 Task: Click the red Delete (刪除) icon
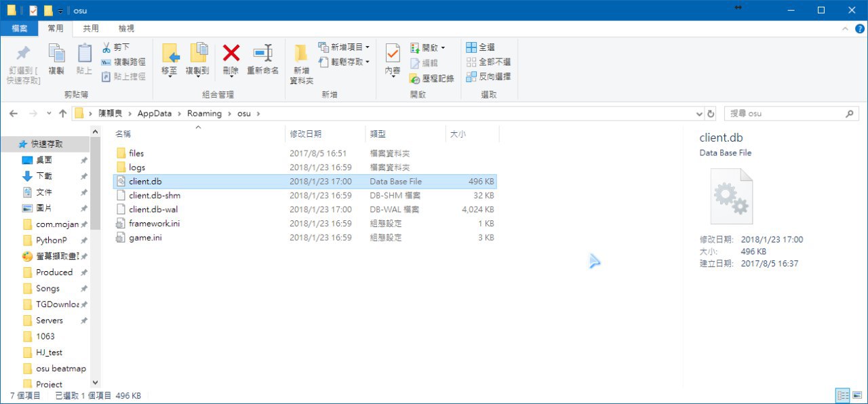pyautogui.click(x=231, y=54)
